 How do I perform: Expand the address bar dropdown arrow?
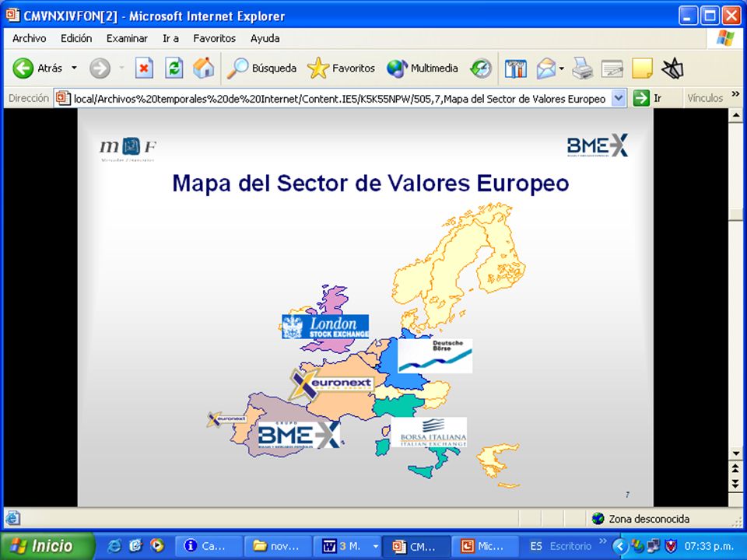click(x=619, y=98)
